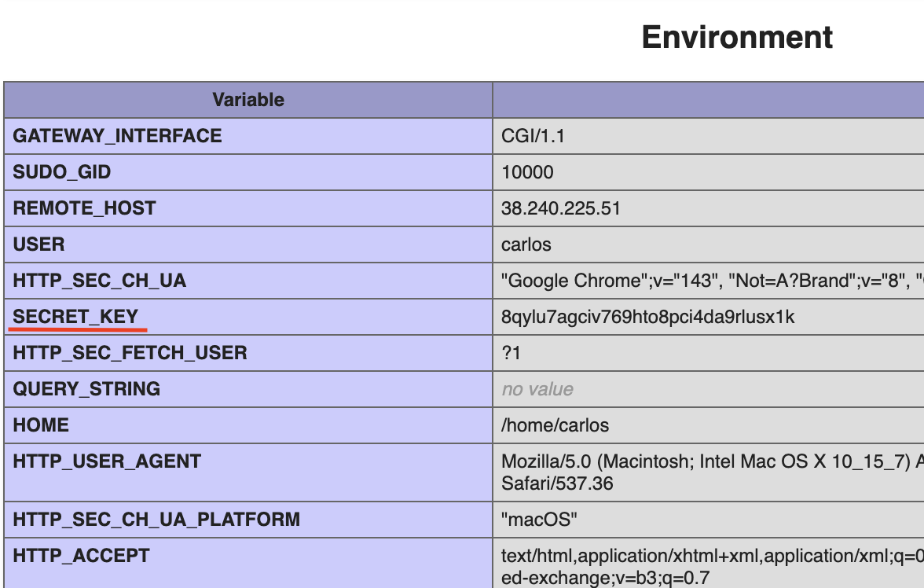The image size is (924, 588).
Task: Click the /home/carlos path value
Action: tap(555, 425)
